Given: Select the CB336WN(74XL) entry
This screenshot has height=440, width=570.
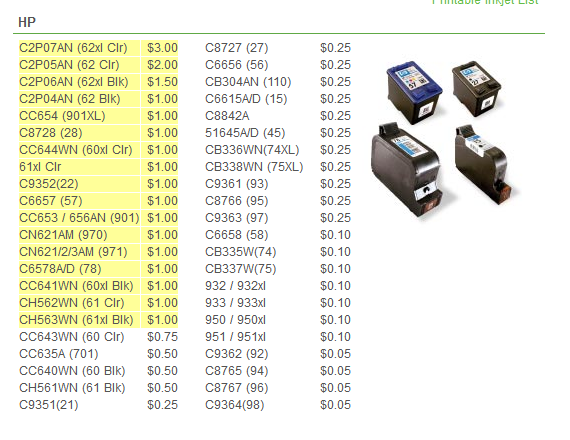Looking at the screenshot, I should 252,150.
